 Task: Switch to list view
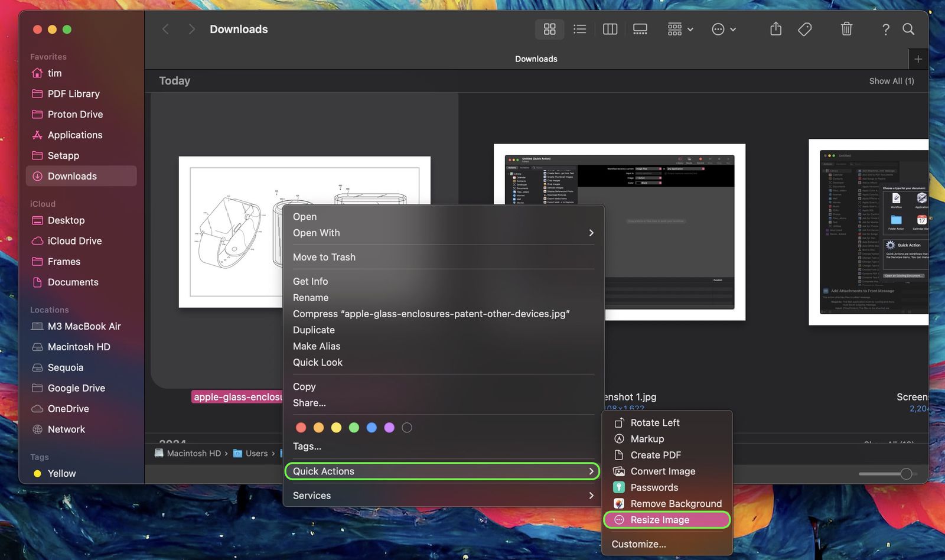coord(579,29)
